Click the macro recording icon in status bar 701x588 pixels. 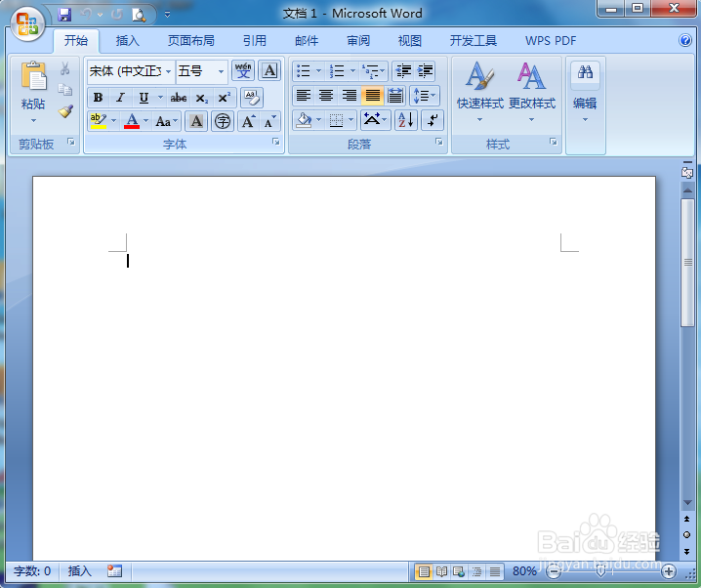tap(114, 570)
